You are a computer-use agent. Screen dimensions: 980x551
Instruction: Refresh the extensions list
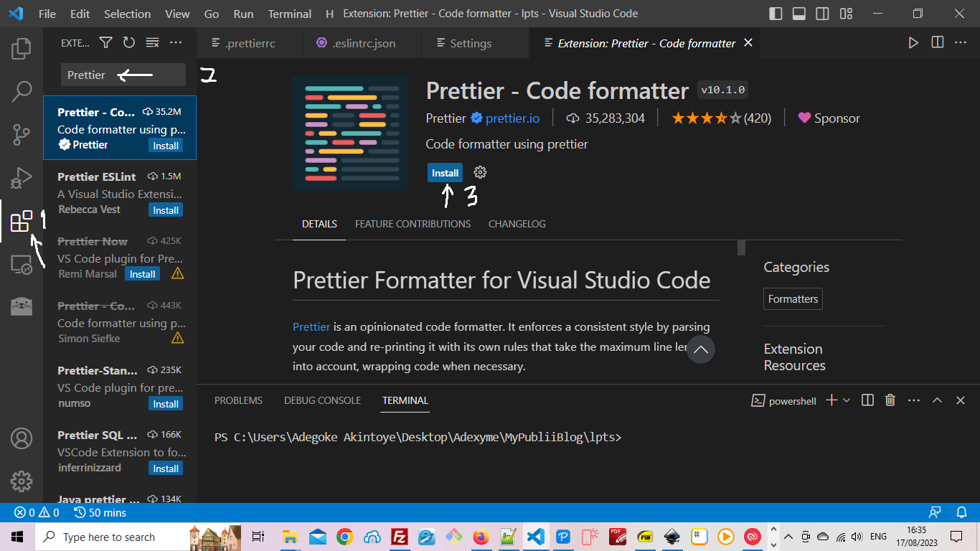click(x=129, y=43)
